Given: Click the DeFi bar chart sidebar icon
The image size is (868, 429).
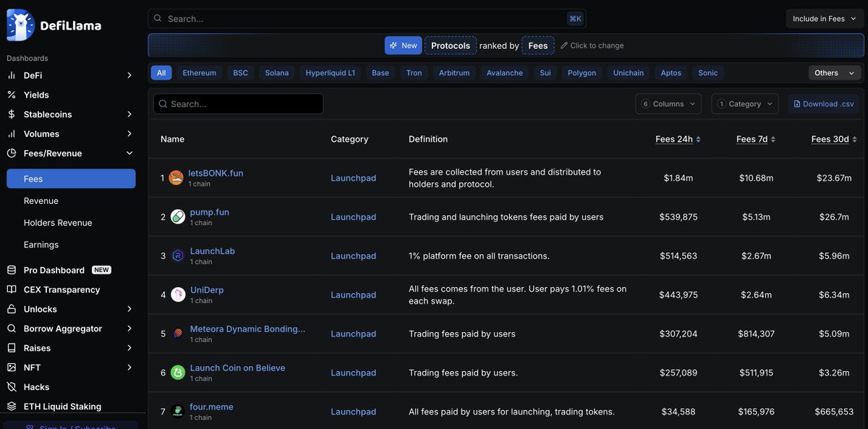Looking at the screenshot, I should pos(12,75).
